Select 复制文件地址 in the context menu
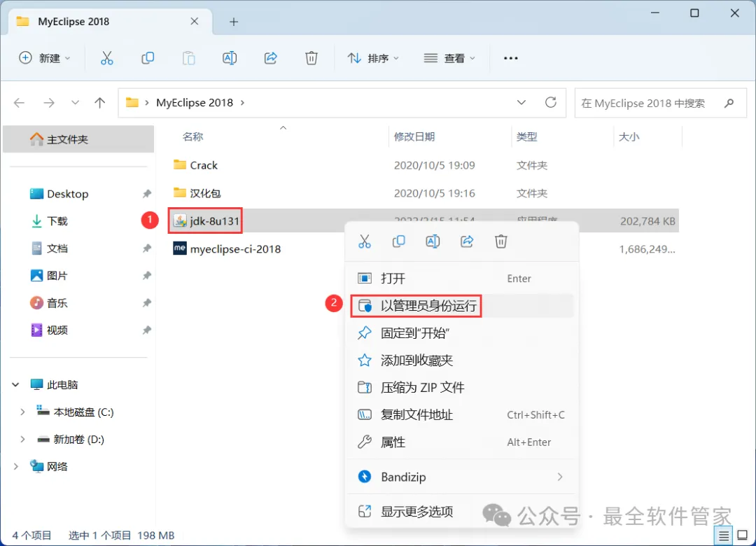The image size is (756, 546). (x=462, y=415)
